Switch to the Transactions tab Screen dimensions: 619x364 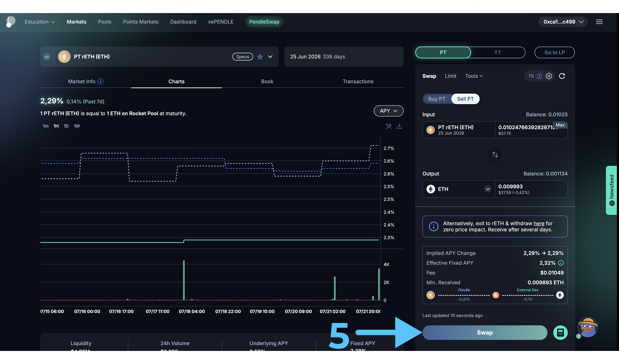coord(358,82)
